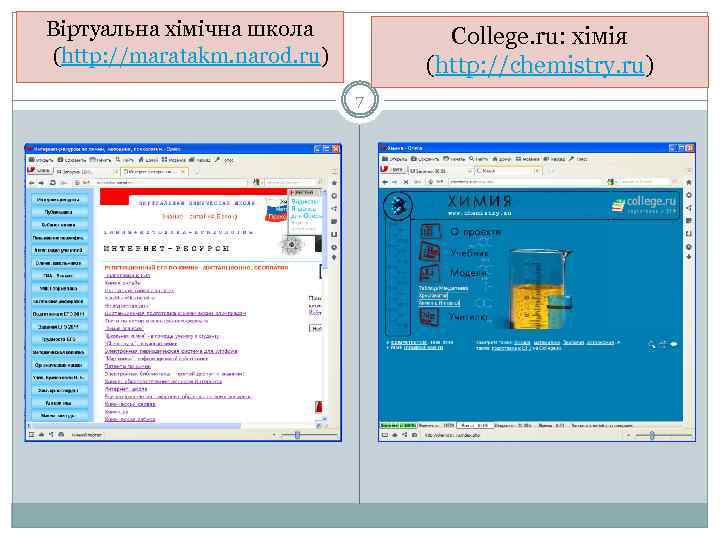Viewport: 720px width, 540px height.
Task: Open the 'Таблица Менделеева' link on the chemistry page
Action: [x=443, y=288]
